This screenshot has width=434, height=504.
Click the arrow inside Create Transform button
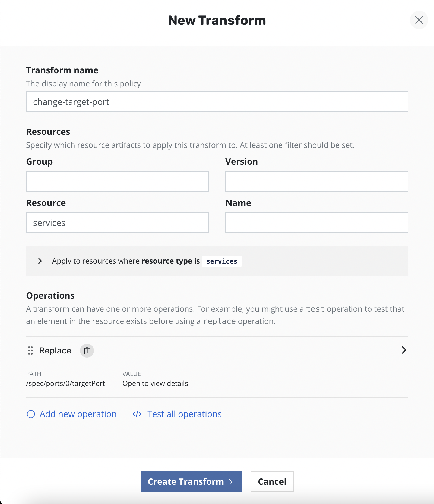(231, 481)
